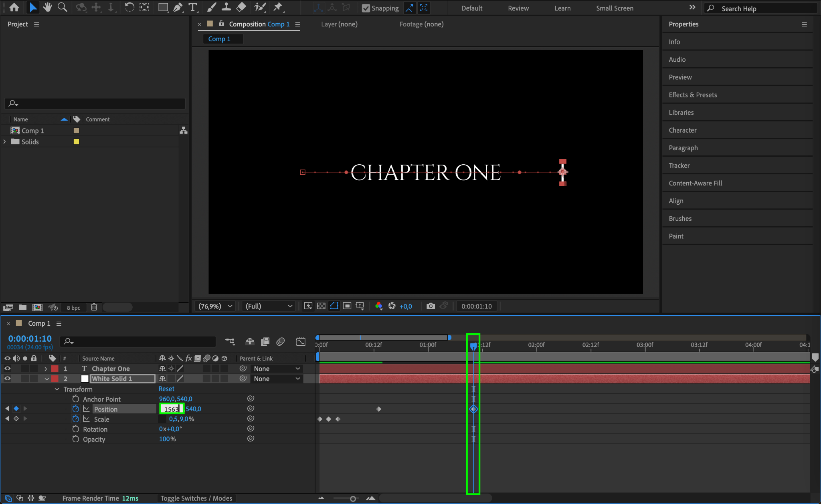Screen dimensions: 821x504
Task: Select the Rectangle shape tool
Action: pos(163,7)
